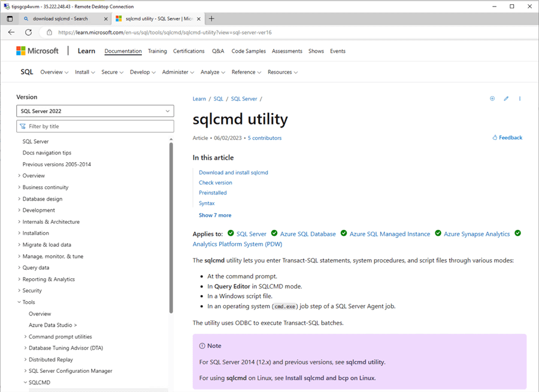
Task: Click the Remote Desktop icon in the title bar
Action: coord(6,5)
